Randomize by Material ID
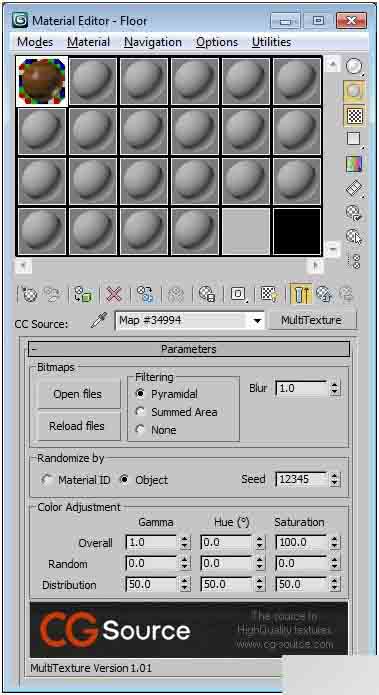The image size is (379, 695). coord(46,480)
